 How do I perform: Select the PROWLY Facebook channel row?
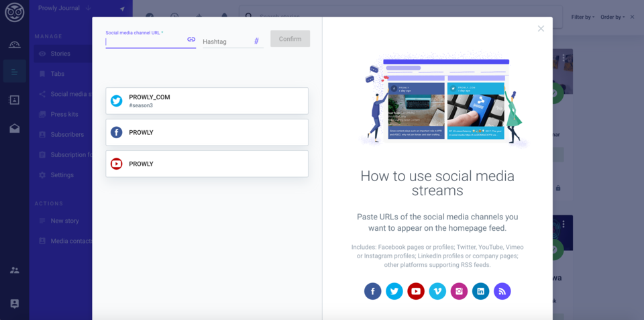pyautogui.click(x=207, y=132)
